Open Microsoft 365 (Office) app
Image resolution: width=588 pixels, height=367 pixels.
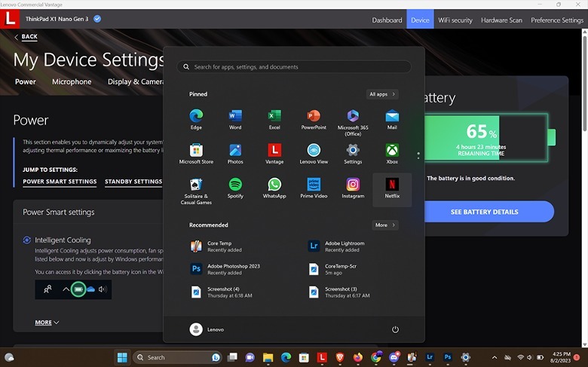[x=353, y=122]
